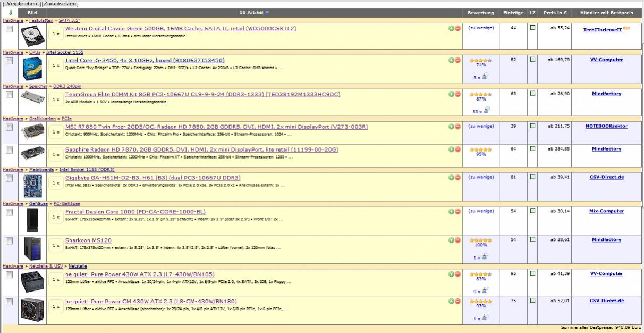Click red minus icon for TeamGroup Elite DIMM Kit
The width and height of the screenshot is (644, 333).
(457, 94)
